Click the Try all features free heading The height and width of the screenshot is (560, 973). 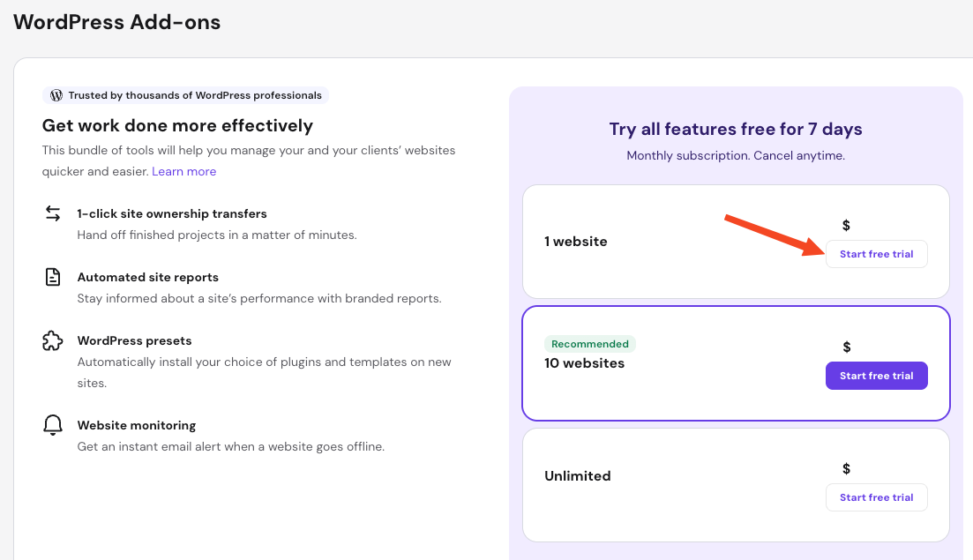736,130
